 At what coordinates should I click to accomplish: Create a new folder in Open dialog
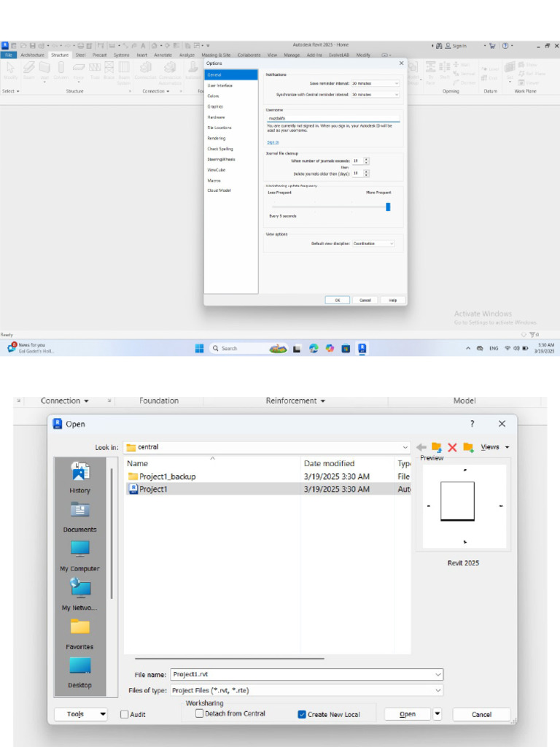[x=468, y=447]
